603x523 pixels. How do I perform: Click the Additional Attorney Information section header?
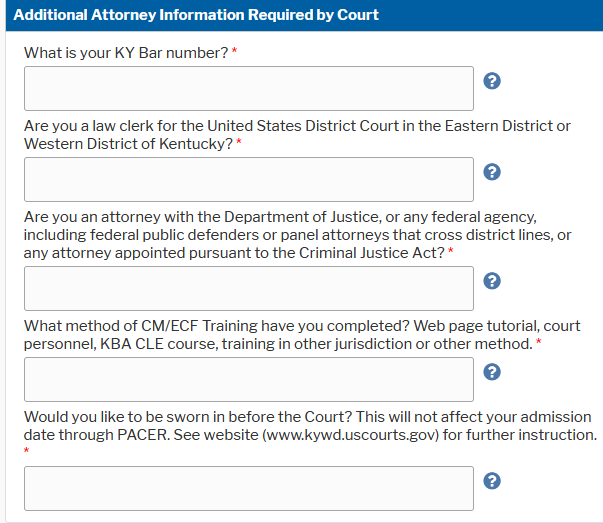[x=195, y=15]
